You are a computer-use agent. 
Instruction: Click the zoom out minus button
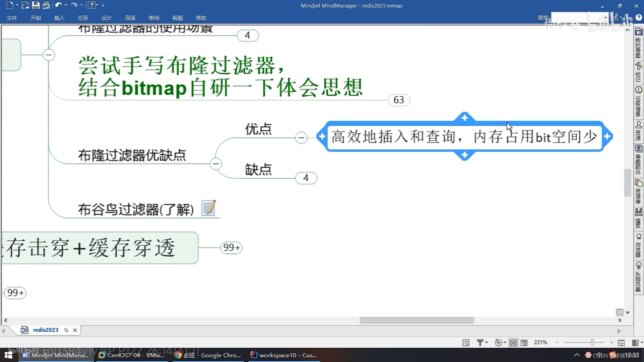[557, 342]
